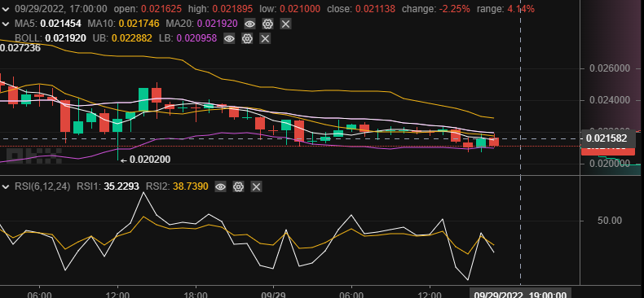
Task: Click the UB value 0.022882
Action: point(132,38)
